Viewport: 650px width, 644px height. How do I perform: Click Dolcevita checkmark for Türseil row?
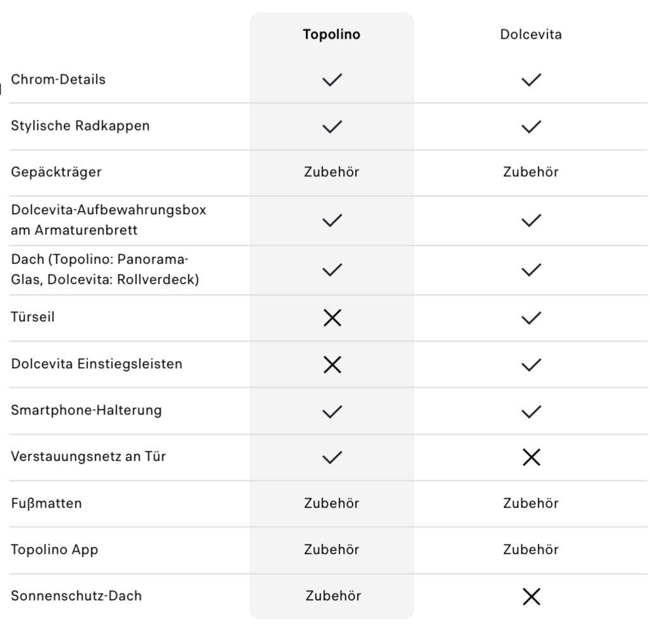tap(531, 318)
